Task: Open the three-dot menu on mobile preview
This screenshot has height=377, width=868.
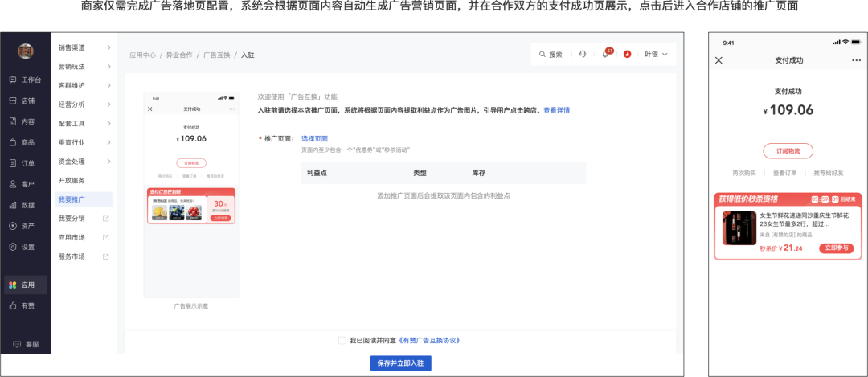Action: [857, 60]
